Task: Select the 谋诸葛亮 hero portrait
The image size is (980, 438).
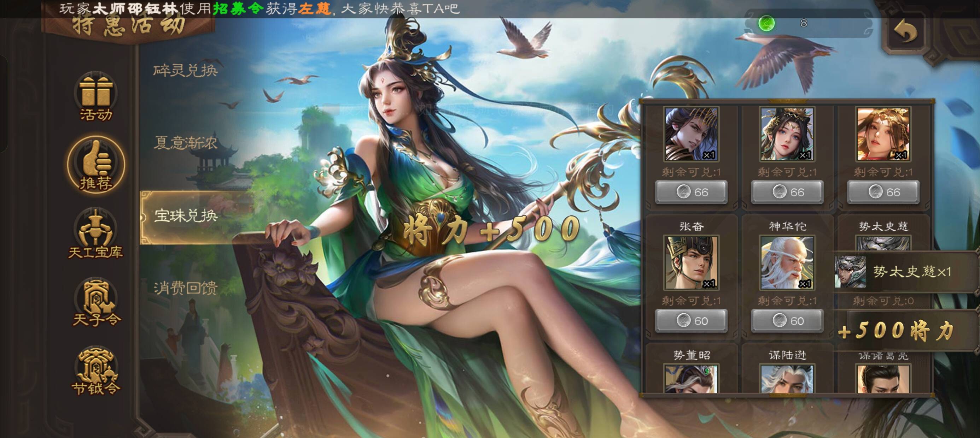Action: point(883,379)
